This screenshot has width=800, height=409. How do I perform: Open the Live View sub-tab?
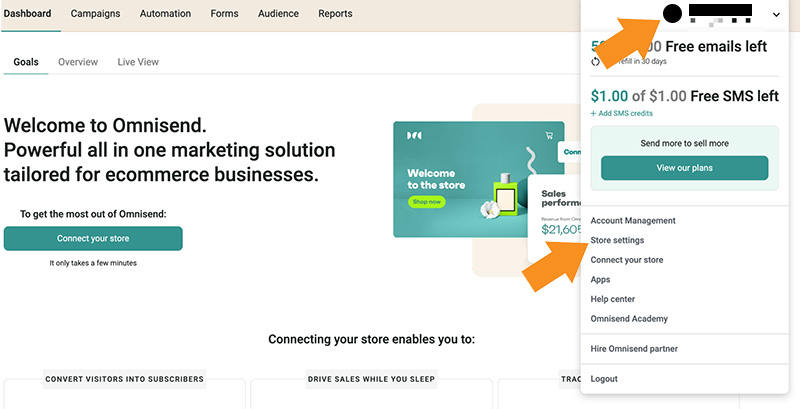(x=138, y=62)
